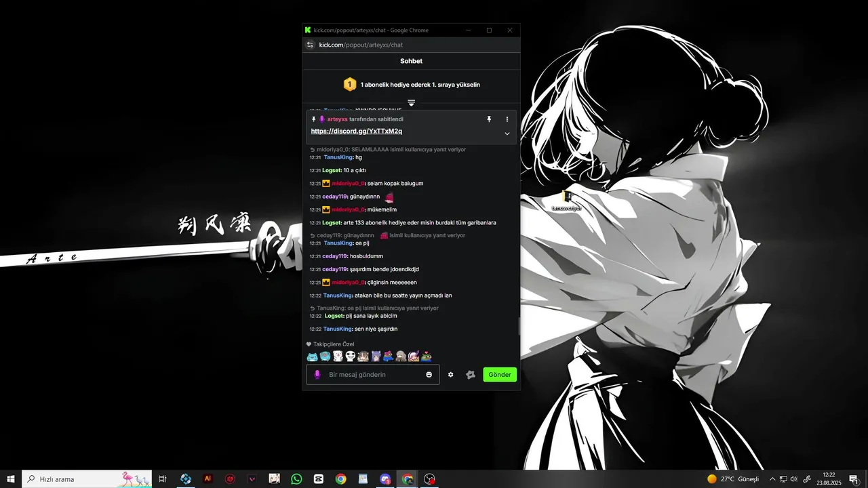Open the volume speaker tray icon
Image resolution: width=868 pixels, height=488 pixels.
[x=794, y=479]
